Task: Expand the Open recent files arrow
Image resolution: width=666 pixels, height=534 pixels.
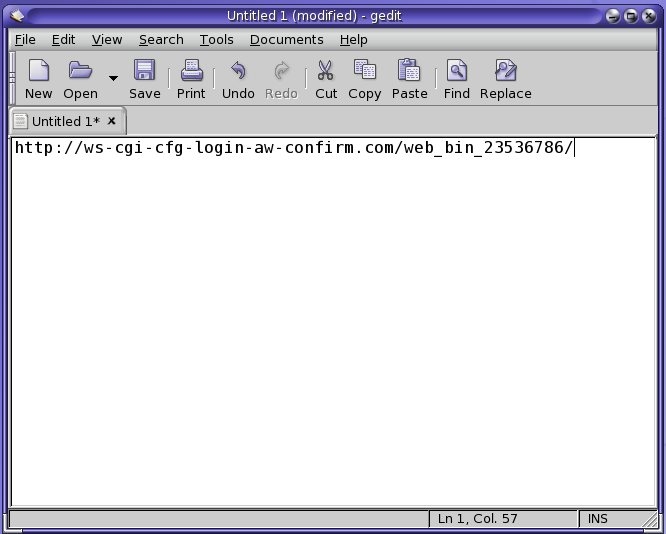Action: point(113,78)
